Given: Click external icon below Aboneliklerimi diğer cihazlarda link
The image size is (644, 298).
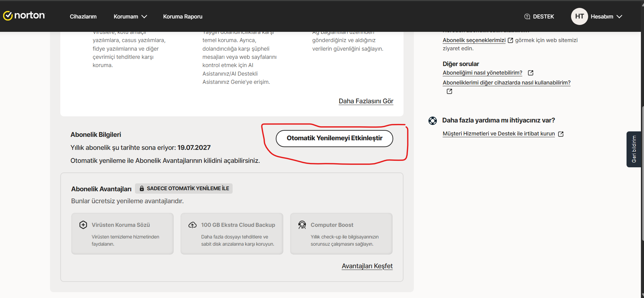Looking at the screenshot, I should click(449, 91).
